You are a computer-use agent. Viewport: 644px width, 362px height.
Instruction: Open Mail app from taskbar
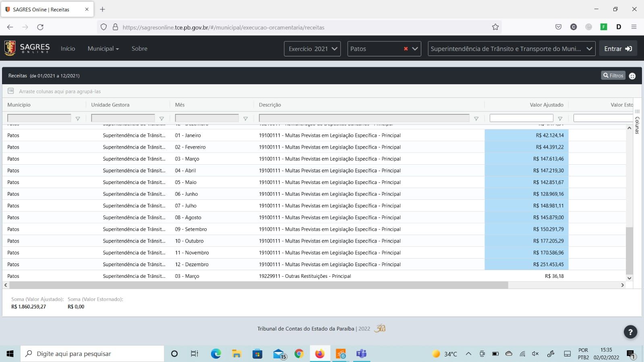279,354
